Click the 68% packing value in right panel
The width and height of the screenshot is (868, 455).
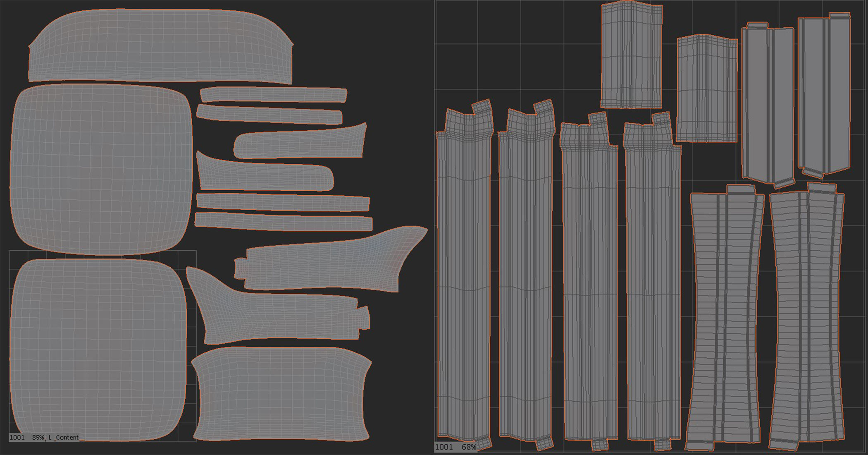pos(469,447)
